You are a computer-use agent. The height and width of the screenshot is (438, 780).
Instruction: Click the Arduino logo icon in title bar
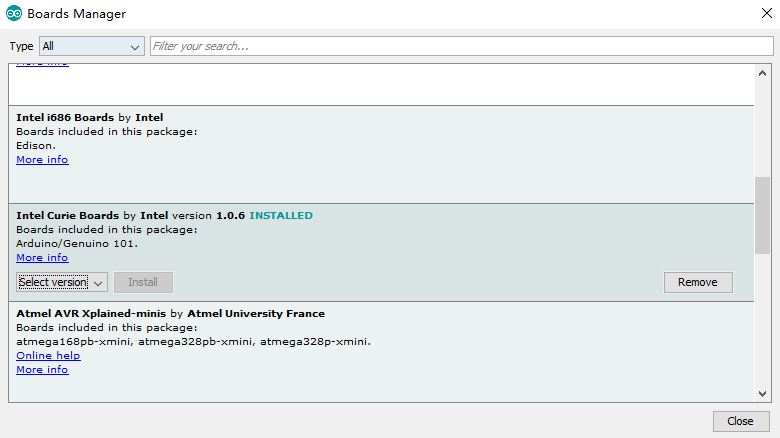pos(14,13)
